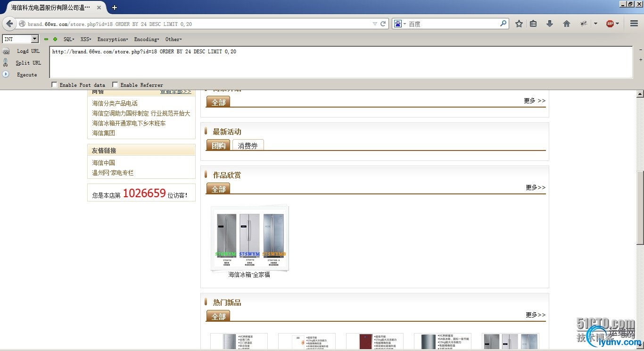Enable the Post data checkbox
644x351 pixels.
[54, 85]
